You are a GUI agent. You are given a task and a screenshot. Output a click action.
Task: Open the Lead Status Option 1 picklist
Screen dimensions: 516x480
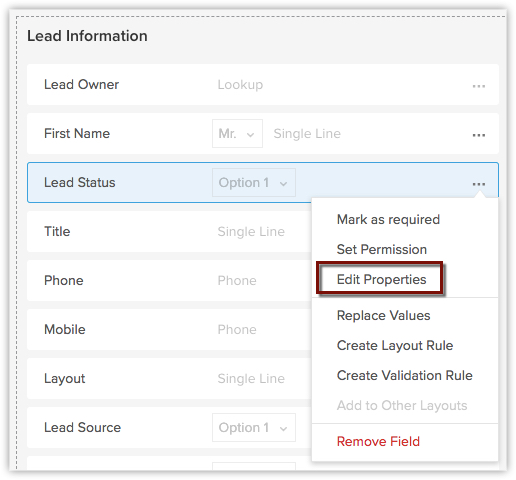click(x=254, y=183)
